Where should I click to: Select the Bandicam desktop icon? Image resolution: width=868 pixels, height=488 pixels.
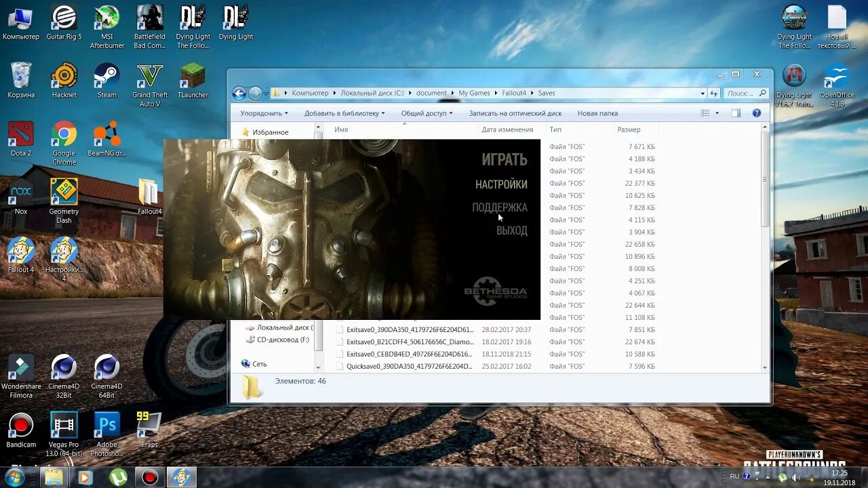(21, 430)
